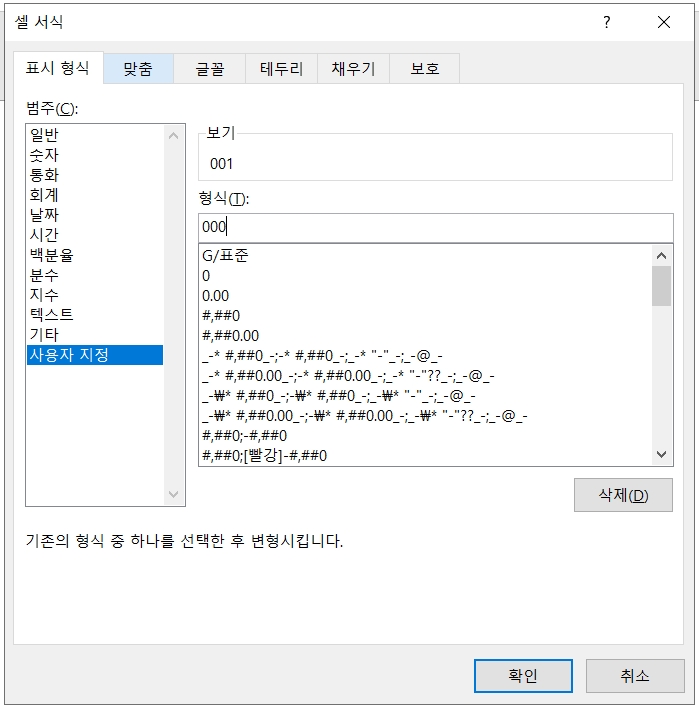Select the 일반 category

pos(95,135)
